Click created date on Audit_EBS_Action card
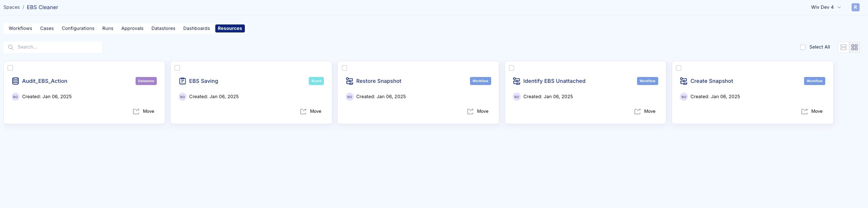 pyautogui.click(x=47, y=97)
